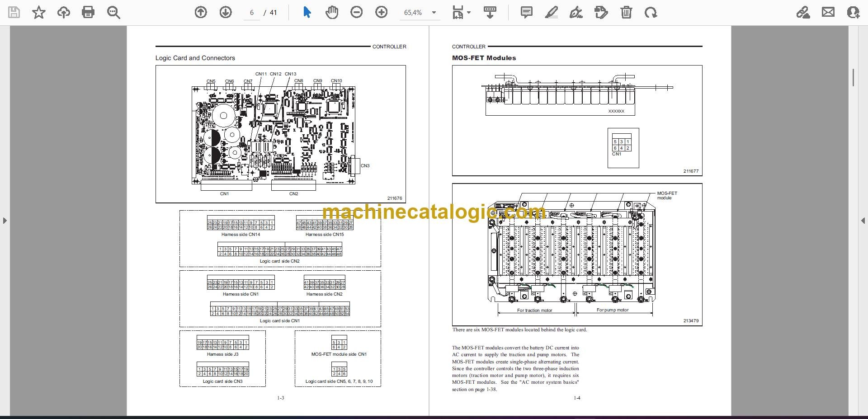Go to the previous page
The image size is (868, 419).
coord(201,13)
